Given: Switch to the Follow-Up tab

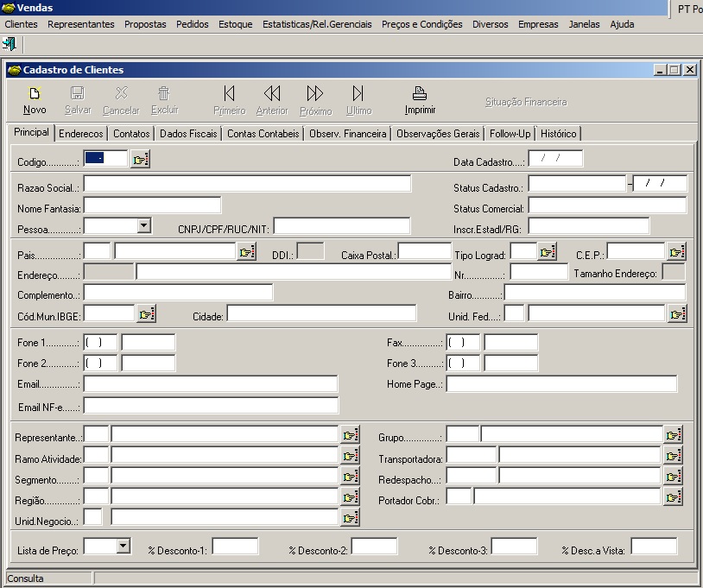Looking at the screenshot, I should pyautogui.click(x=510, y=134).
